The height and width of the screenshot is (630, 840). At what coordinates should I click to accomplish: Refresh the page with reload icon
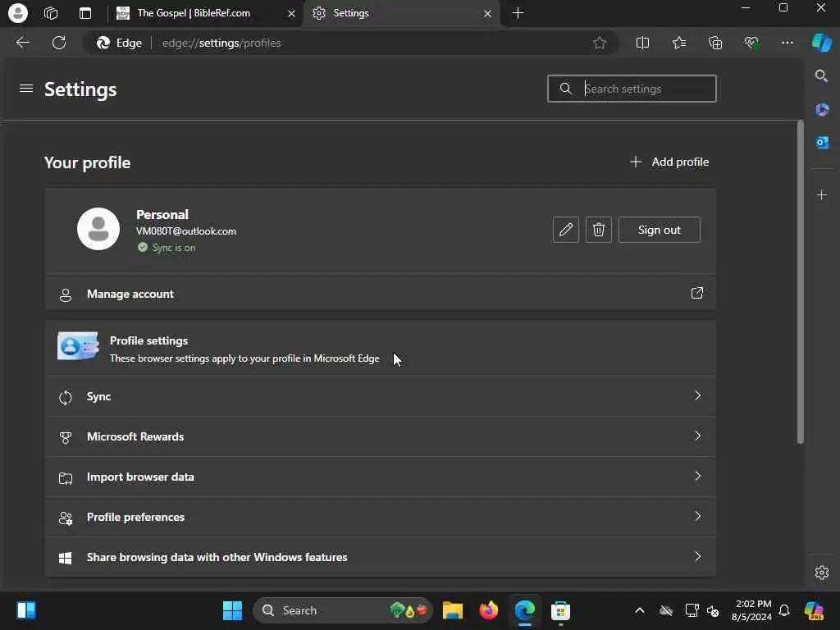[x=59, y=43]
